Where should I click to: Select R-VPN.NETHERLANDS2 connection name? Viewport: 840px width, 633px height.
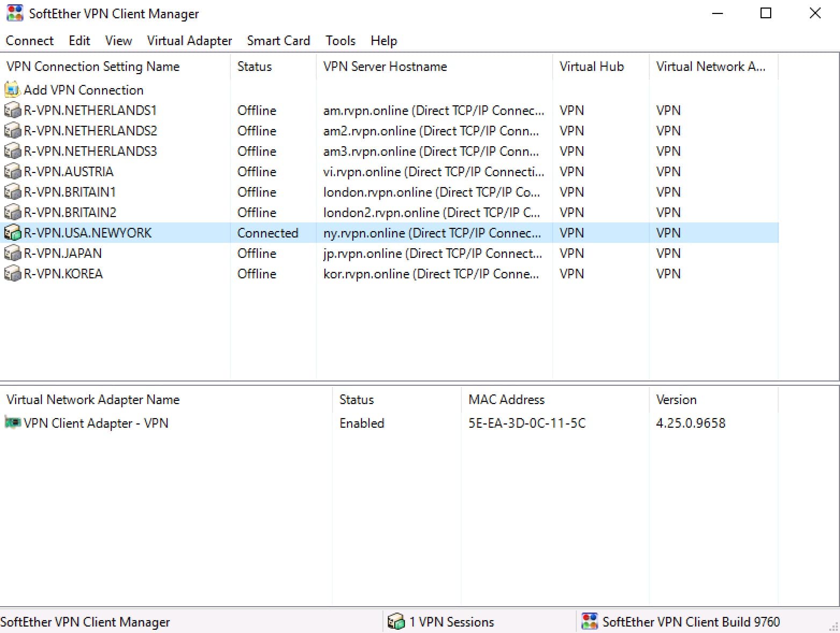[90, 131]
